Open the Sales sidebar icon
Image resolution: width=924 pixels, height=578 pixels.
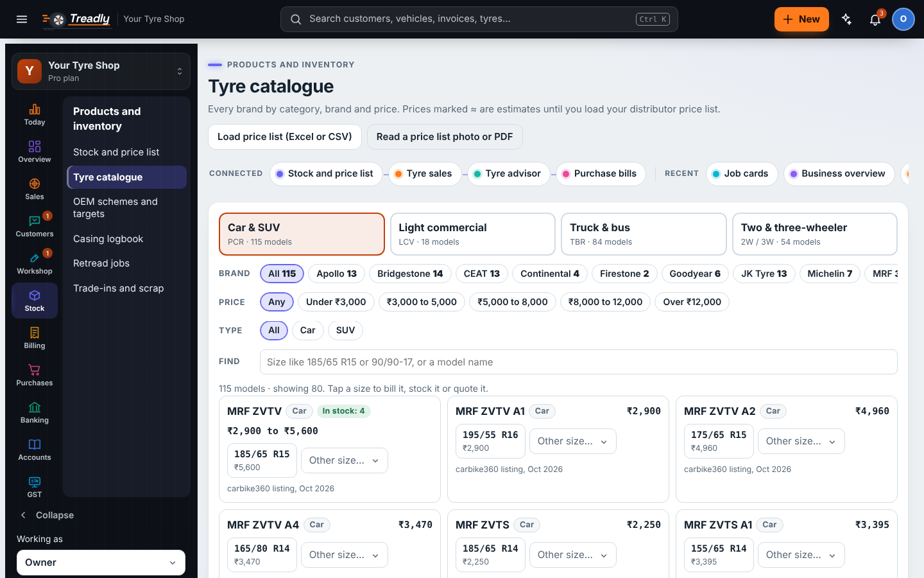coord(35,189)
